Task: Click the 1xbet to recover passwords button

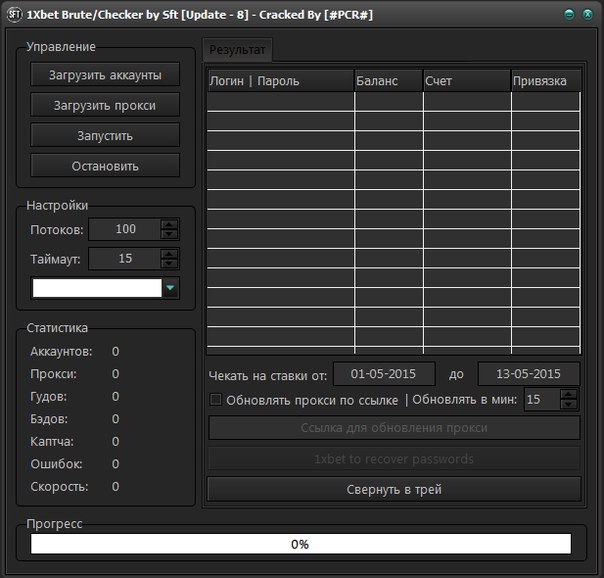Action: [x=394, y=459]
